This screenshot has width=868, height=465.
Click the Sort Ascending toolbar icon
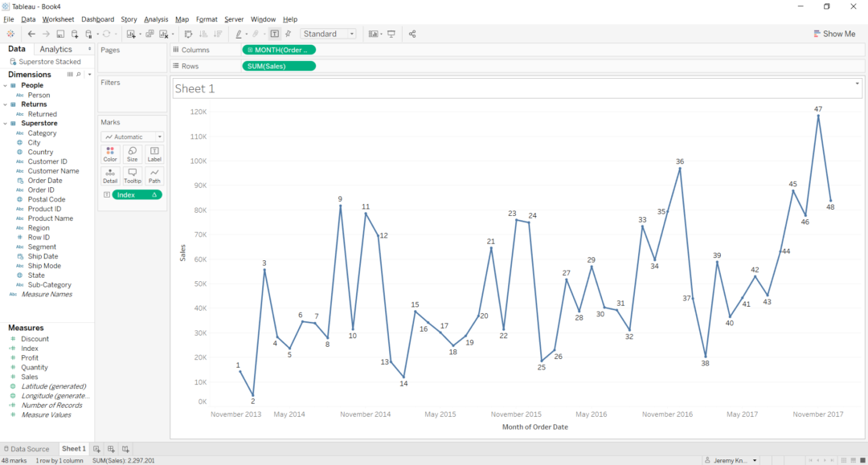coord(203,34)
